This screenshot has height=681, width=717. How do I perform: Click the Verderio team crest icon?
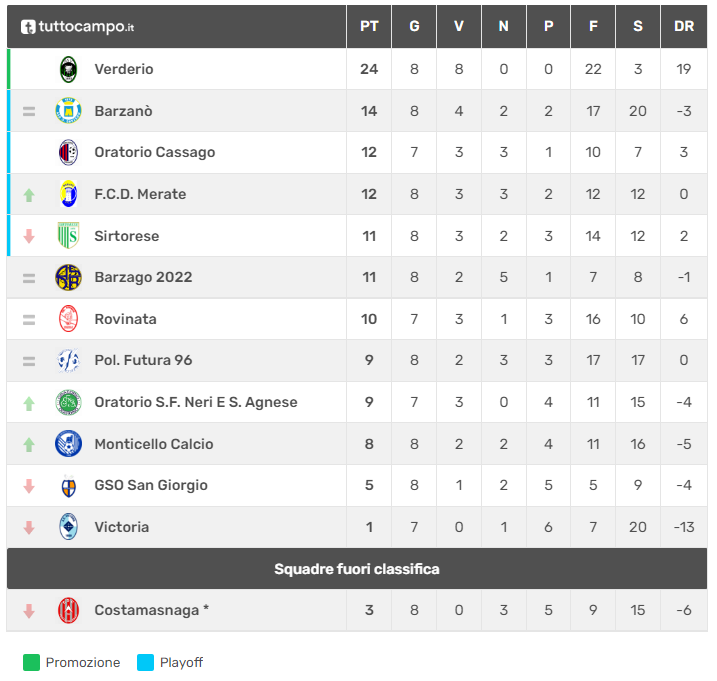coord(68,69)
